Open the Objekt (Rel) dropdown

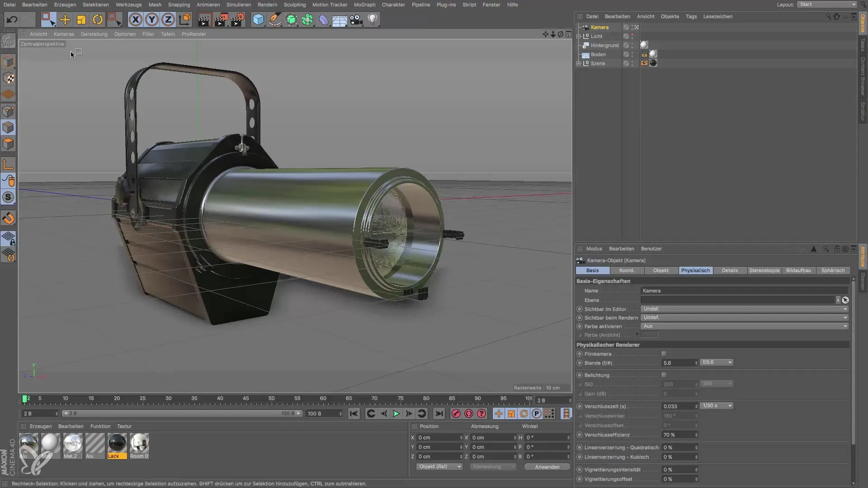439,467
